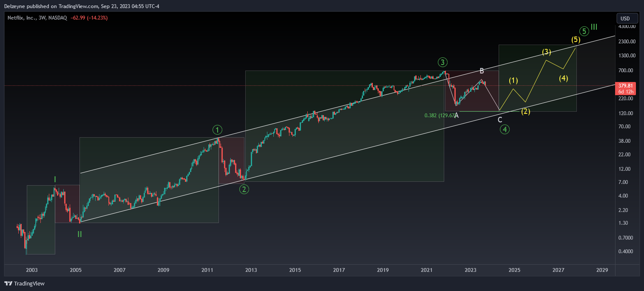This screenshot has width=644, height=291.
Task: Click the 2021 time axis label
Action: pos(427,270)
